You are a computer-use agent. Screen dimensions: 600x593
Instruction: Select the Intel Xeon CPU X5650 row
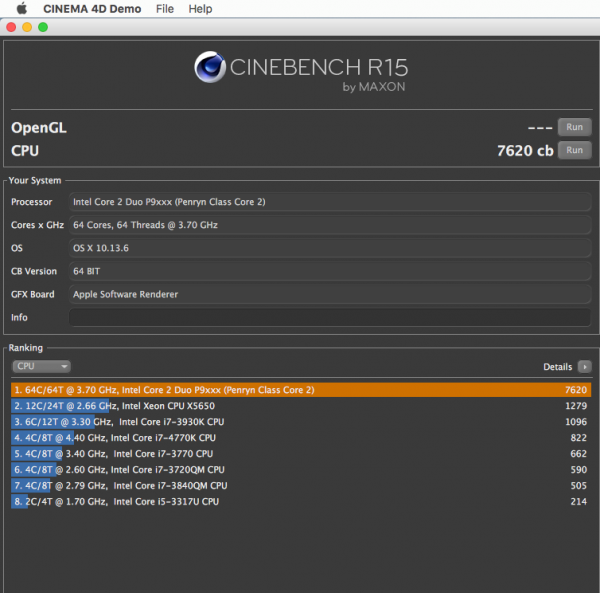click(301, 406)
